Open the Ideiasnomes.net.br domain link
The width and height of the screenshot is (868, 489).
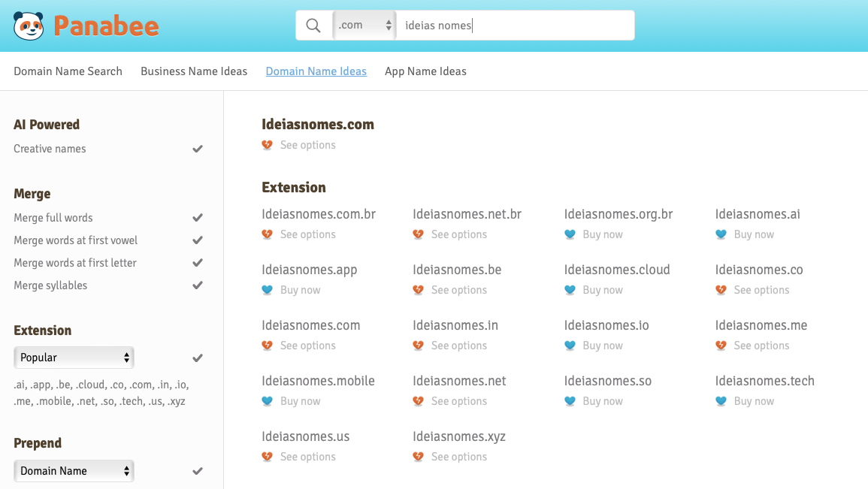tap(467, 214)
